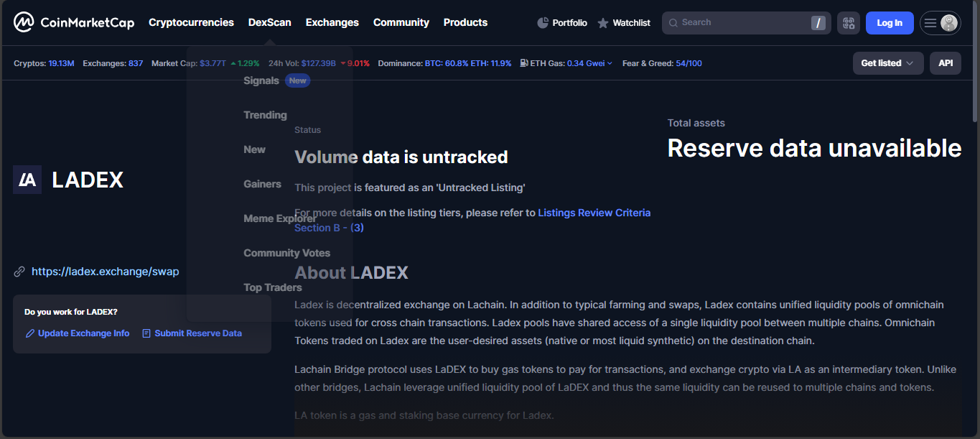Click the Log In button
Screen dimensions: 980x439
coord(890,23)
